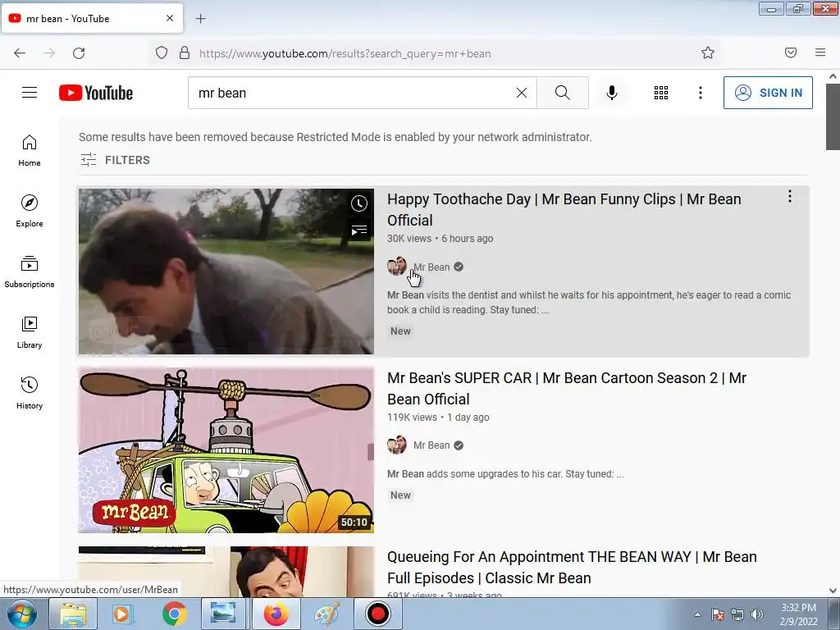Open Explore in the sidebar
The width and height of the screenshot is (840, 630).
pyautogui.click(x=30, y=211)
